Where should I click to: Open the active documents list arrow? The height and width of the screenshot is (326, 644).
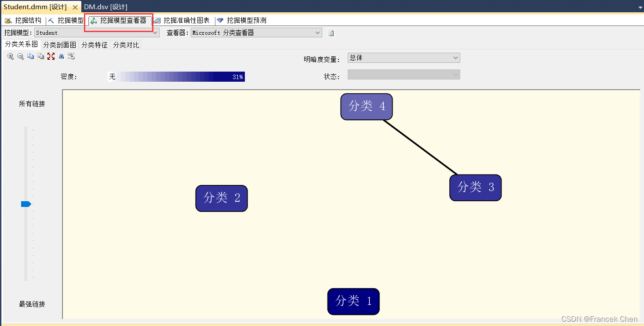click(x=640, y=7)
